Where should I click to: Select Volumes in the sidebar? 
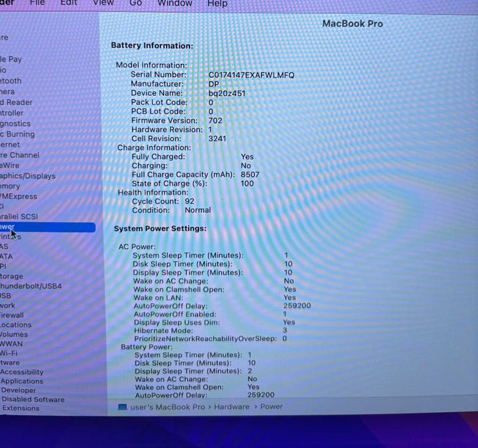13,334
